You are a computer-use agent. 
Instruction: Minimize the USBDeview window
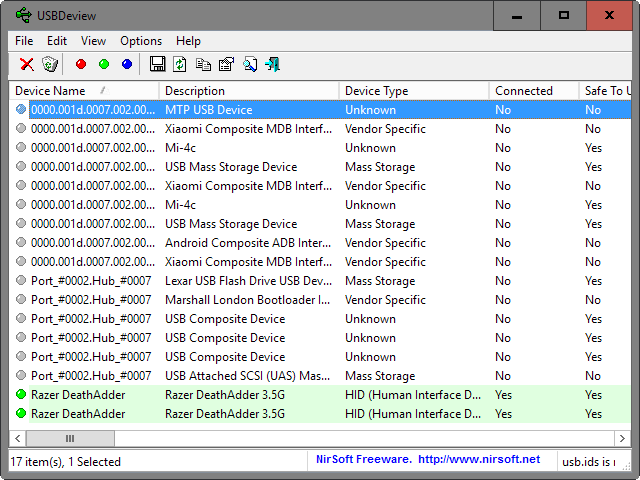[517, 16]
